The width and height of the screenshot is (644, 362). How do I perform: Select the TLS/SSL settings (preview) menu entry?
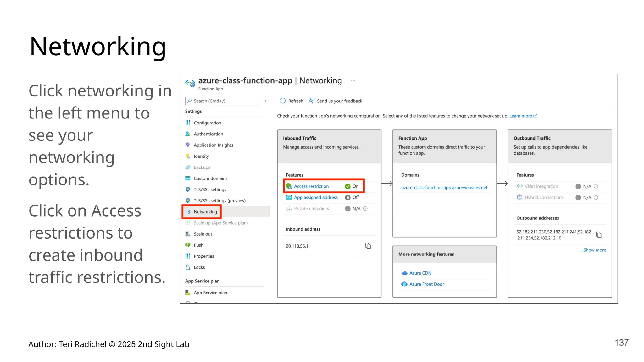click(x=219, y=200)
